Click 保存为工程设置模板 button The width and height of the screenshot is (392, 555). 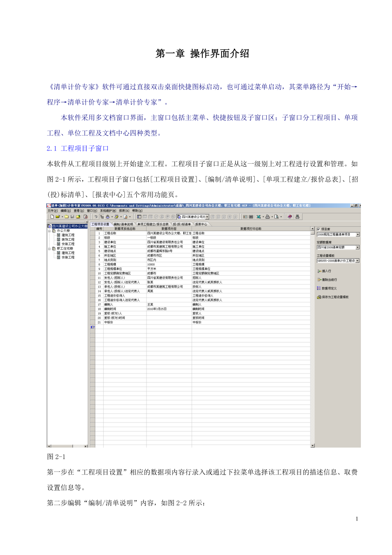(x=335, y=297)
